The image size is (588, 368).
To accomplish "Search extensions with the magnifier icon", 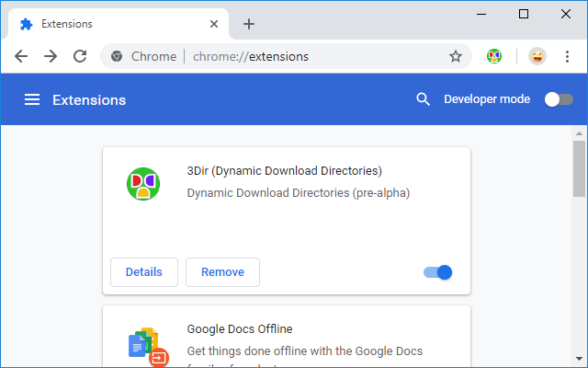I will (423, 99).
